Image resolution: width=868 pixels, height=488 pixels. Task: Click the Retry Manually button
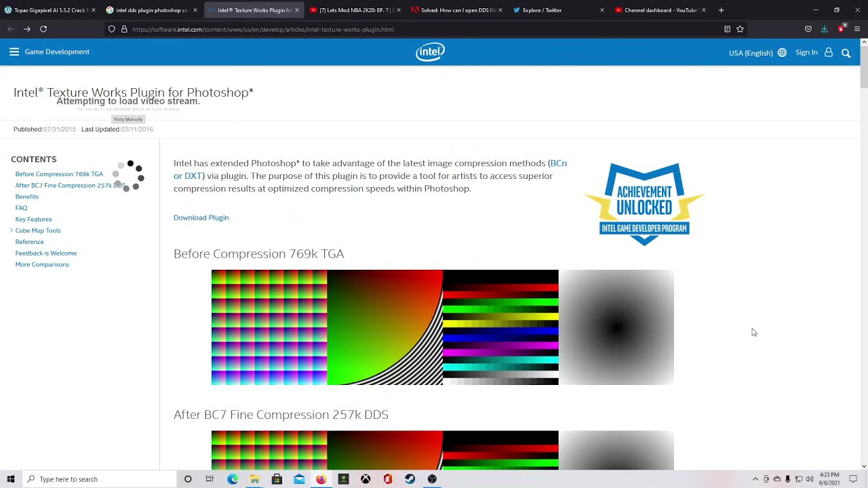[128, 119]
